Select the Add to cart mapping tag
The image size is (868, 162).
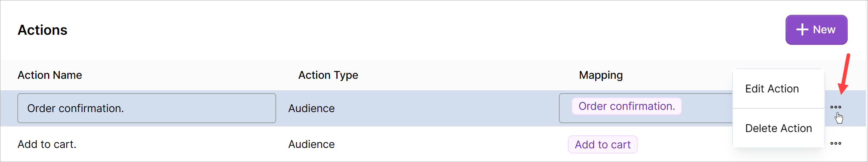pyautogui.click(x=603, y=145)
